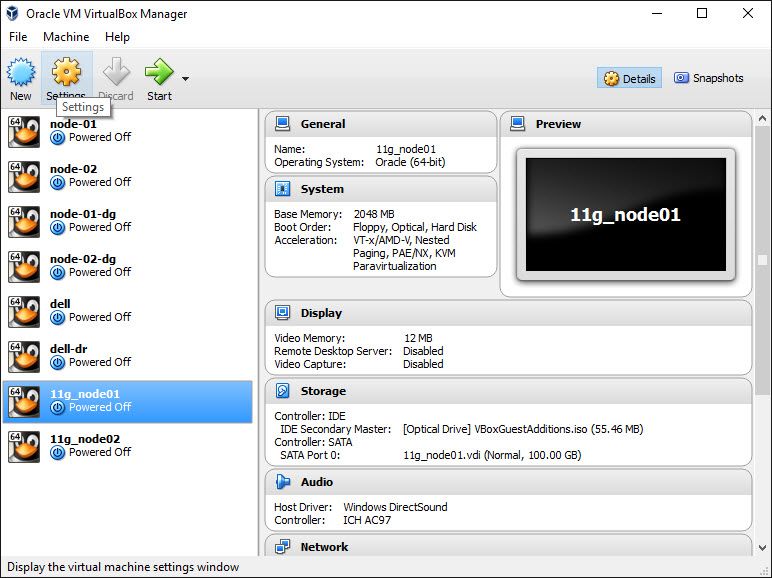Click the Preview section monitor icon

point(517,124)
